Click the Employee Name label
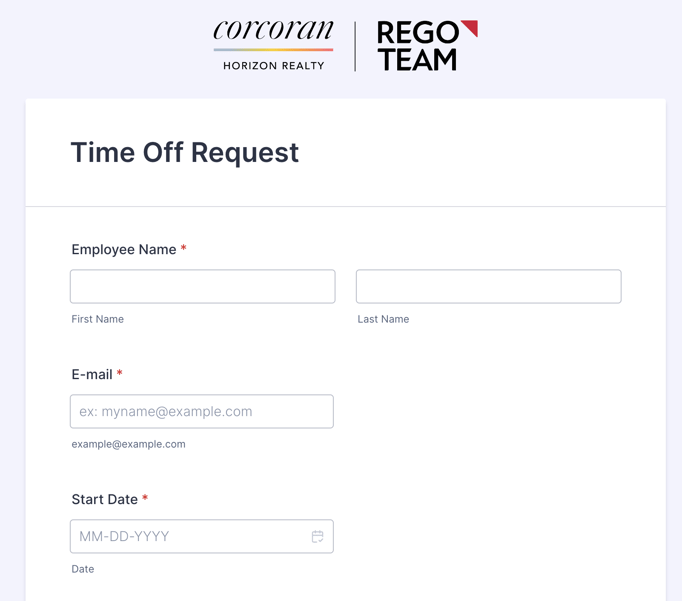 [124, 250]
